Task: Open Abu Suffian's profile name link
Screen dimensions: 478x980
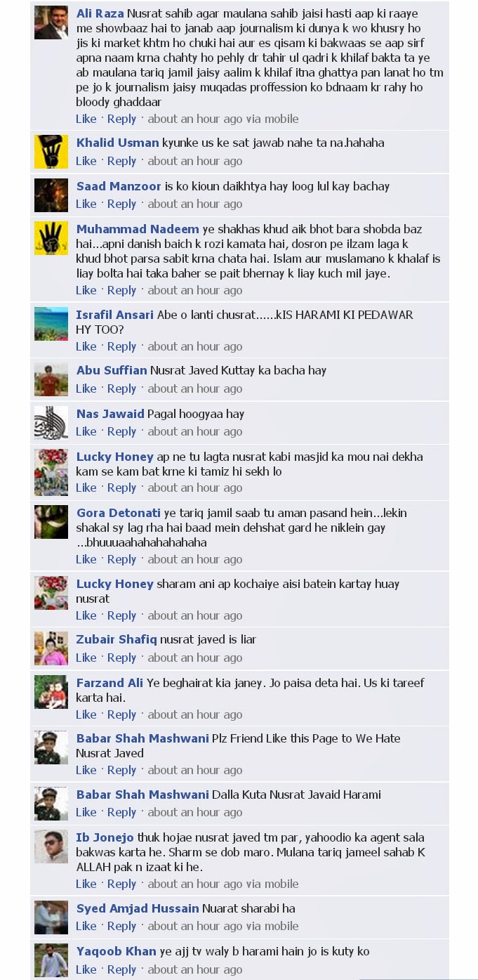Action: coord(112,370)
